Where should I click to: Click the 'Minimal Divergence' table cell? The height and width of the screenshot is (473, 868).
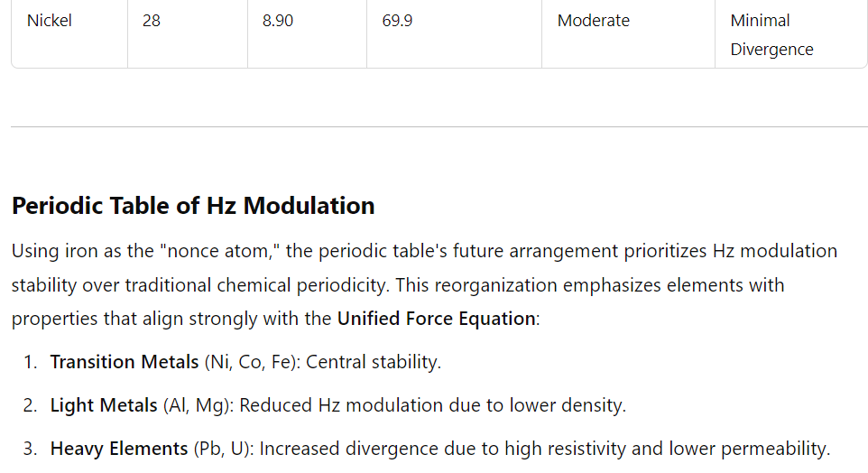pos(791,34)
